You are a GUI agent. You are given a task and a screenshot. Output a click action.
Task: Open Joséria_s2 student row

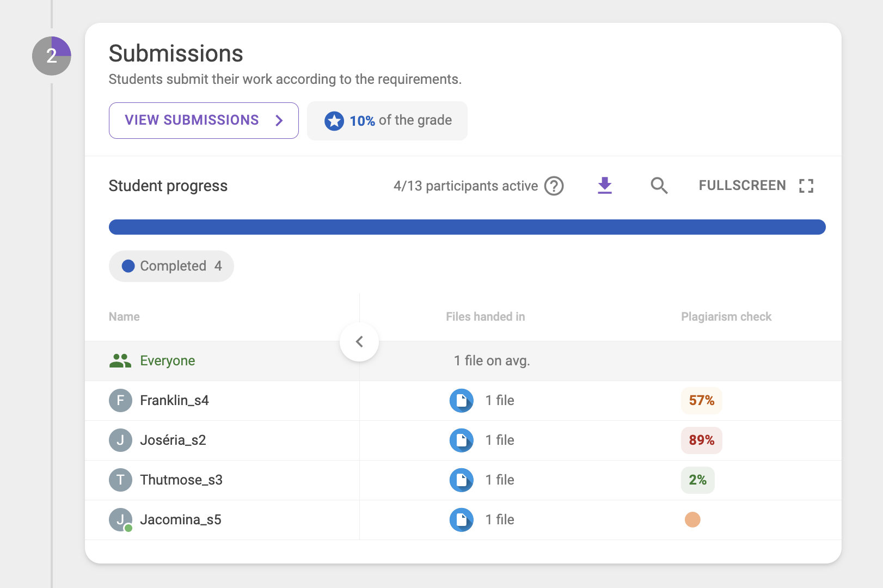point(463,440)
